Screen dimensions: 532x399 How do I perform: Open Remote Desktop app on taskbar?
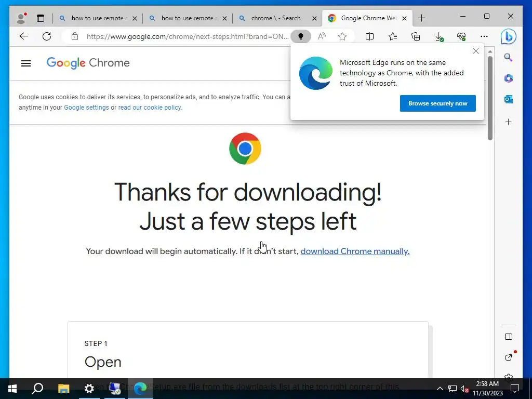click(x=114, y=389)
